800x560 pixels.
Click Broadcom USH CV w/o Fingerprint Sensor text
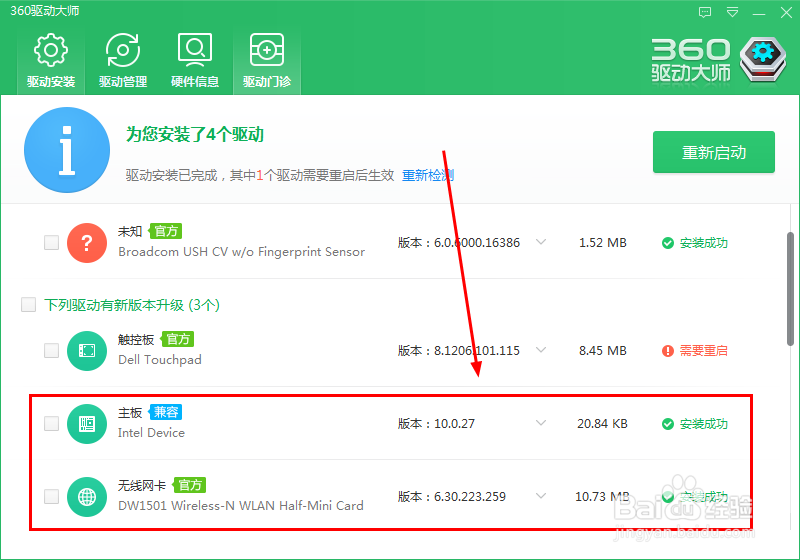241,252
